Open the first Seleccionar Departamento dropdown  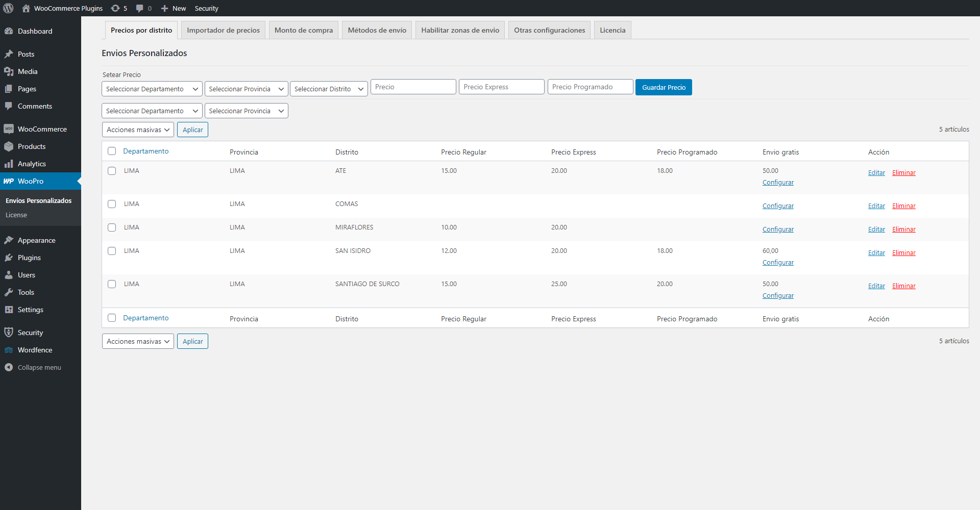[x=152, y=89]
